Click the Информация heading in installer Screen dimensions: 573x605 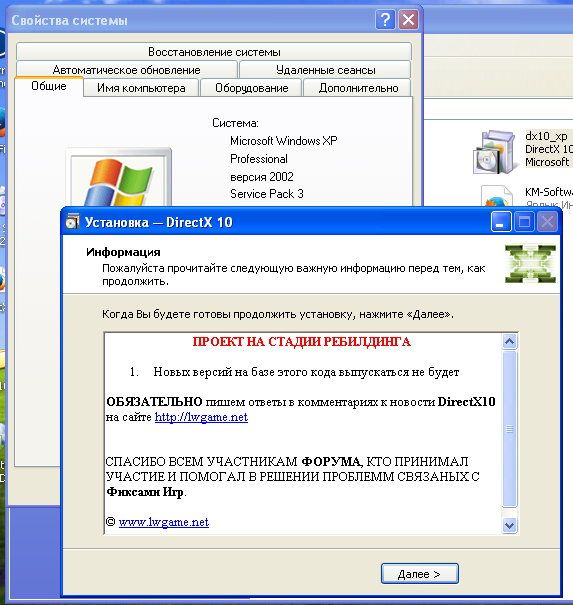click(123, 252)
